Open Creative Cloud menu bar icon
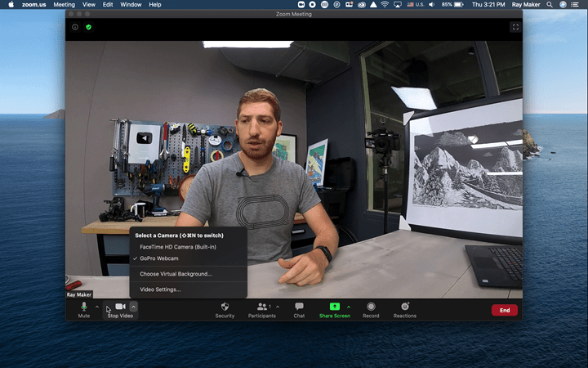The height and width of the screenshot is (368, 588). click(x=362, y=5)
